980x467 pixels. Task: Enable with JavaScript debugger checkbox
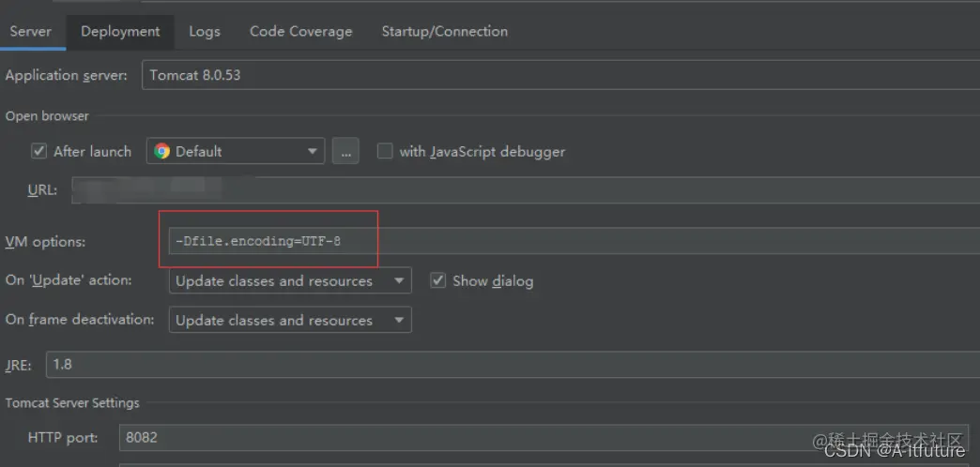385,151
